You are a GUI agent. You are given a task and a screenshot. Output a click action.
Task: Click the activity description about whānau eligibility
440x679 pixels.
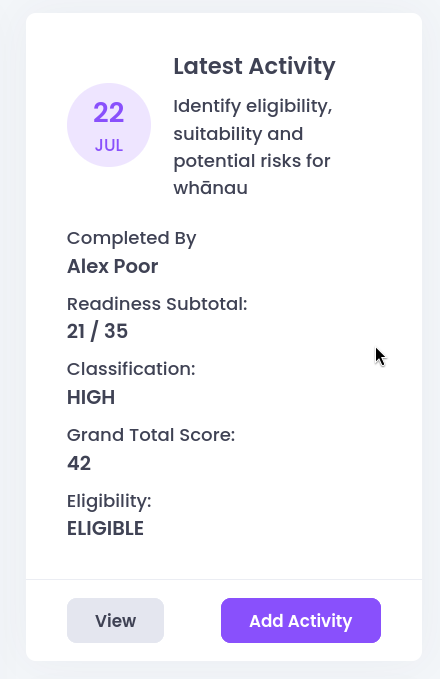tap(253, 147)
